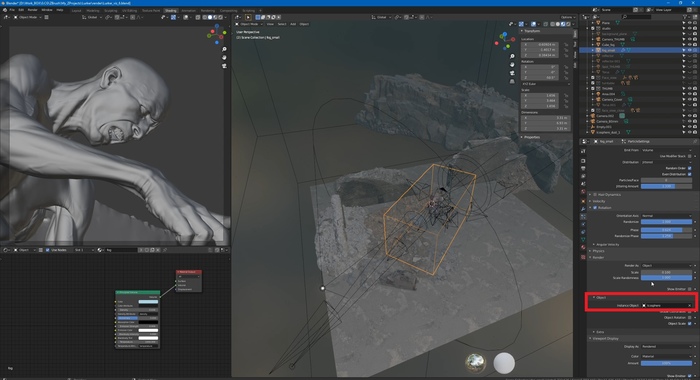Toggle the Rotation panel checkbox

click(x=595, y=208)
